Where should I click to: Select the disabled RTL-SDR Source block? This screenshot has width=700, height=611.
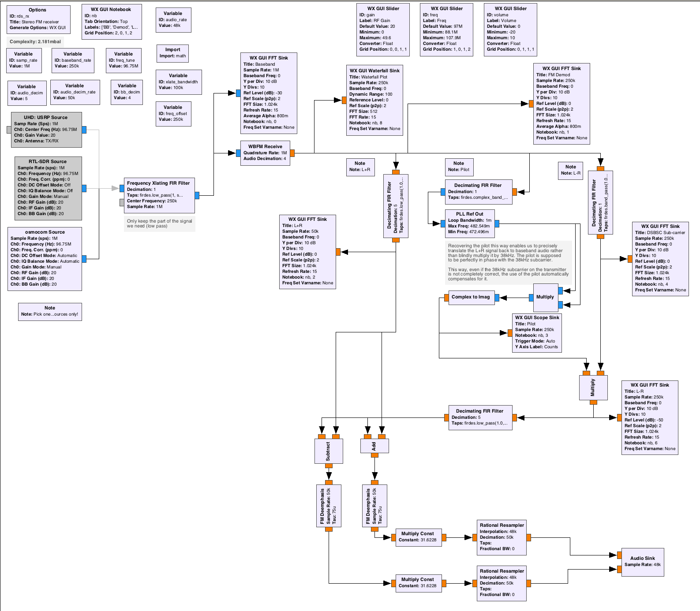pyautogui.click(x=48, y=188)
